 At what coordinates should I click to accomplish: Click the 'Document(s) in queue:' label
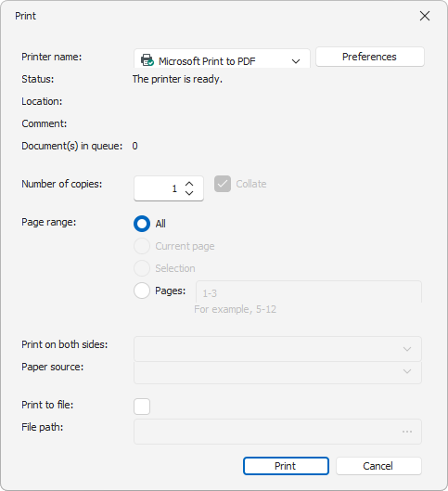point(72,146)
